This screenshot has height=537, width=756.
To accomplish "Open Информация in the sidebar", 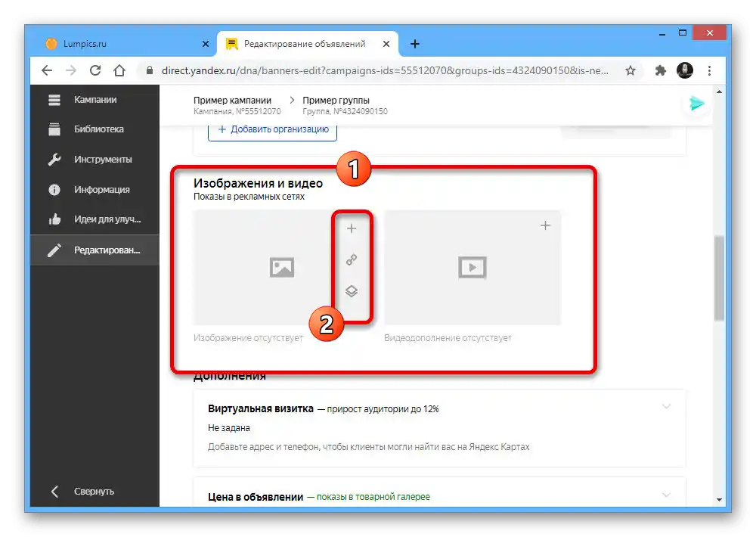I will click(95, 190).
